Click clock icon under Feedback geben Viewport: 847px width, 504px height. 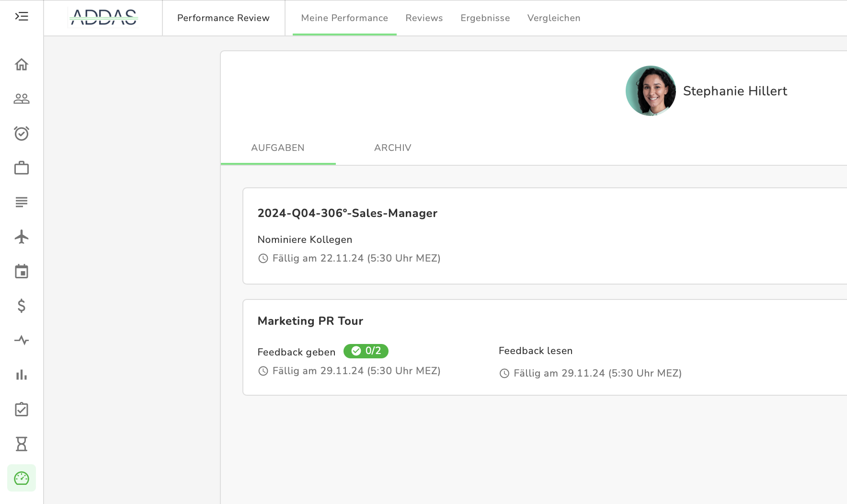click(x=263, y=371)
